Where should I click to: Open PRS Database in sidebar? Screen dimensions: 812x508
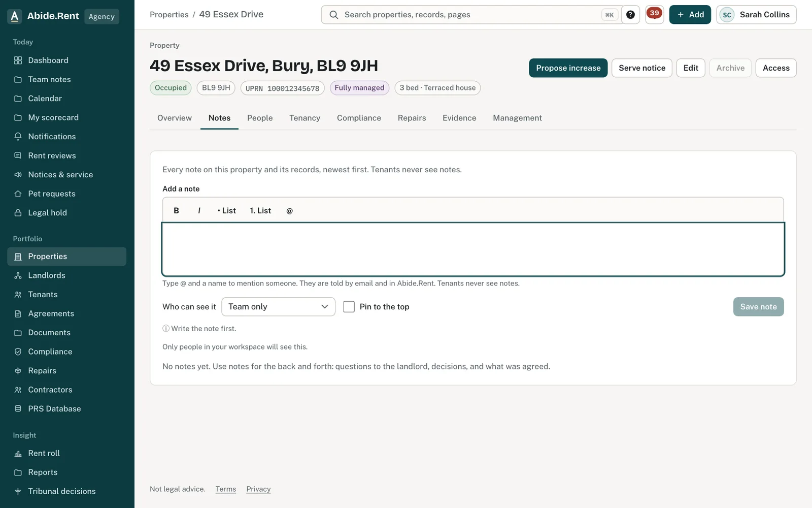[x=67, y=409]
